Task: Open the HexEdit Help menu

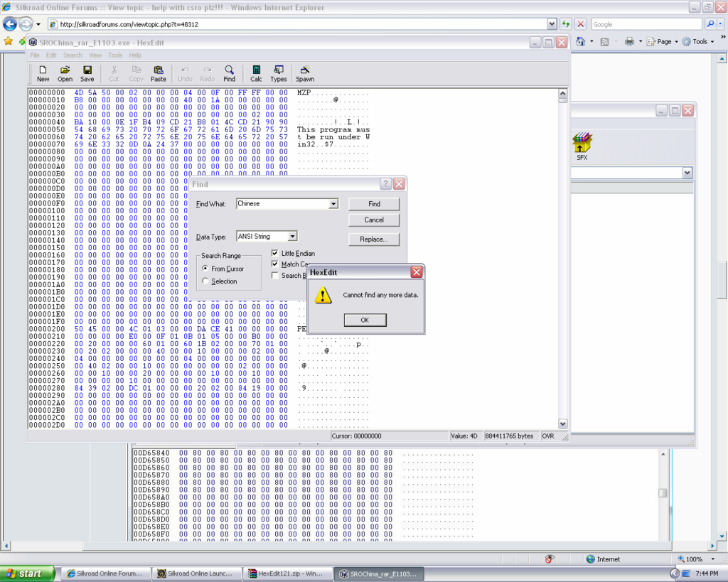Action: coord(135,55)
